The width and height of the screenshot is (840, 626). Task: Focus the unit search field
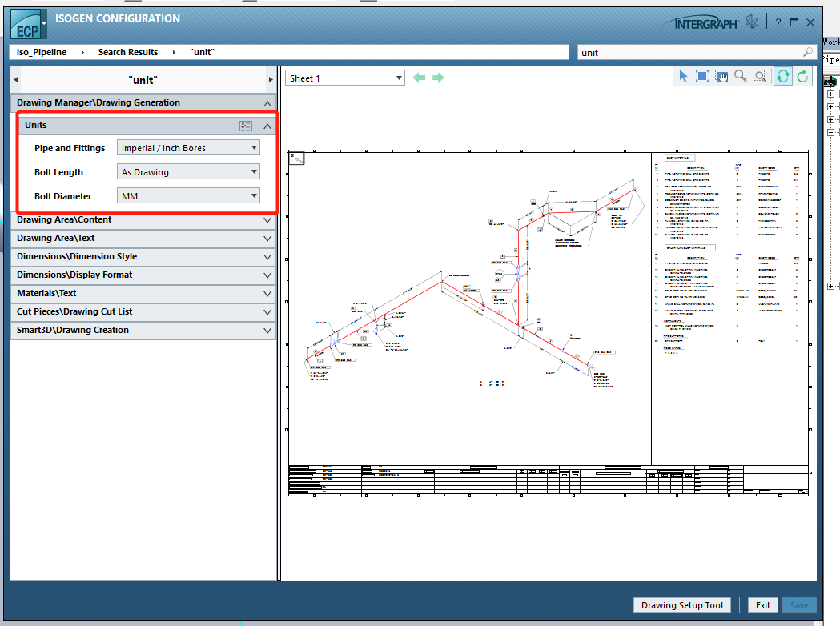click(x=690, y=53)
